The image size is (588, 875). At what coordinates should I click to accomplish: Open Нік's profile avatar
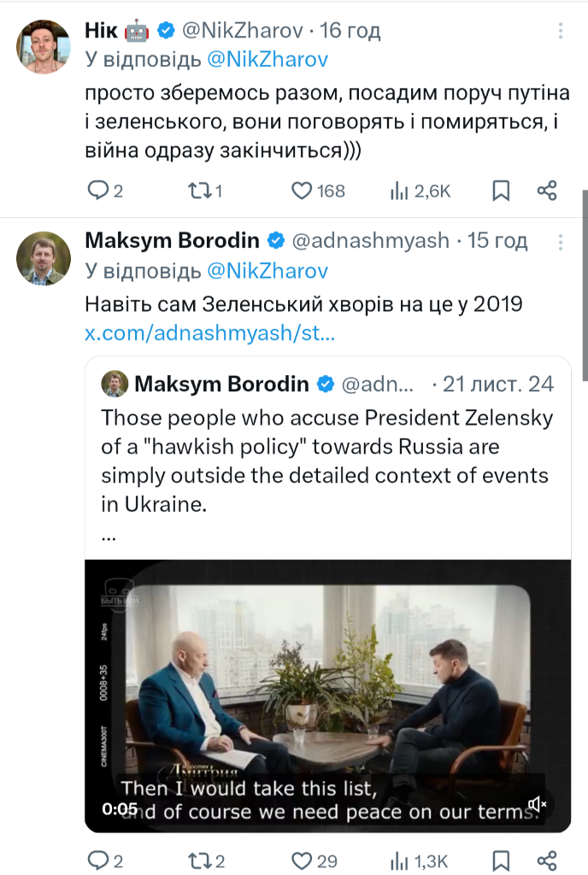(43, 47)
